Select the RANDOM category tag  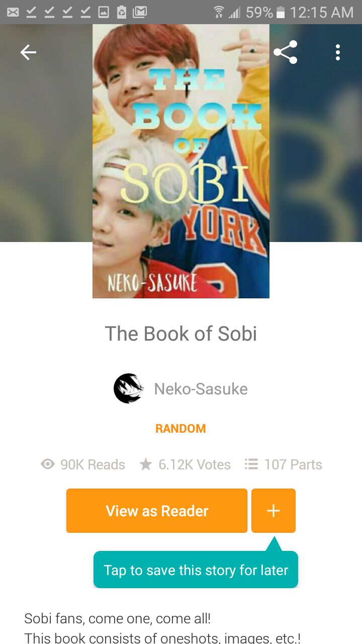(180, 429)
